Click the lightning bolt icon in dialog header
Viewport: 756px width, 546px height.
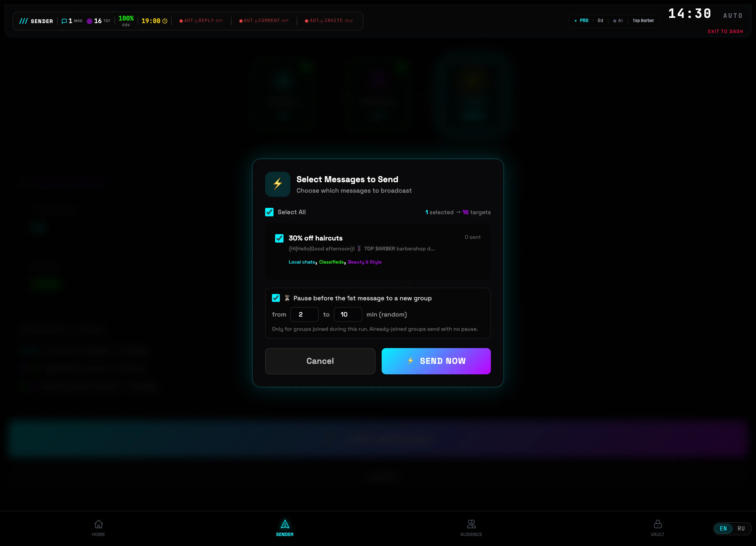[278, 184]
